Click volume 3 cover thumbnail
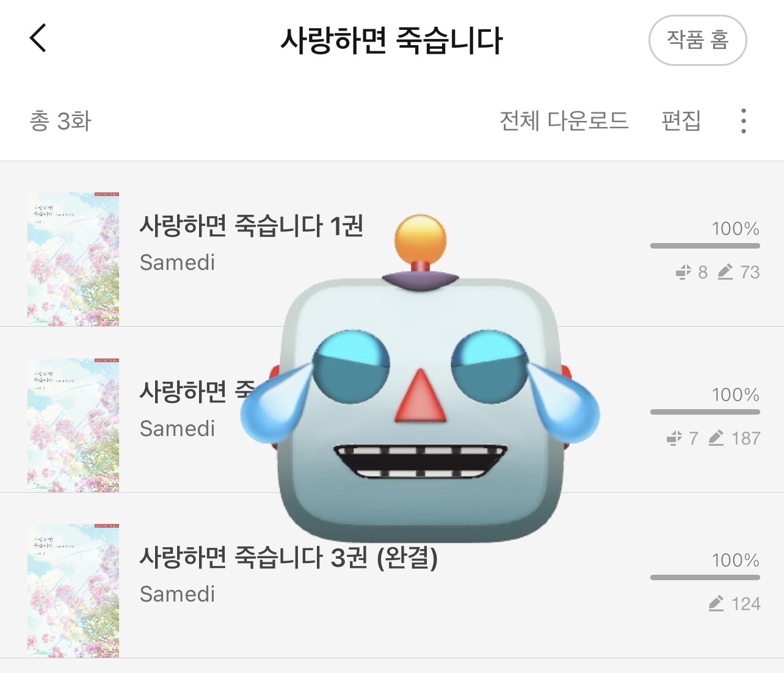The image size is (784, 673). pyautogui.click(x=73, y=591)
